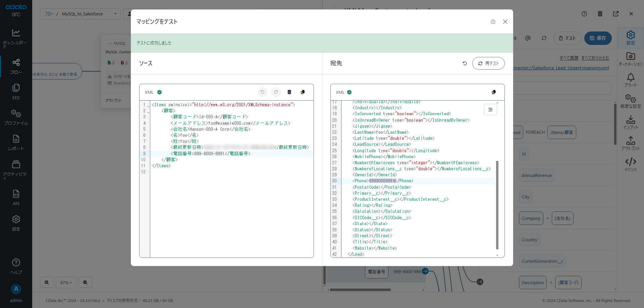Viewport: 644px width, 308px height.
Task: Open the ダッシュボード tab in sidebar
Action: coord(16,38)
